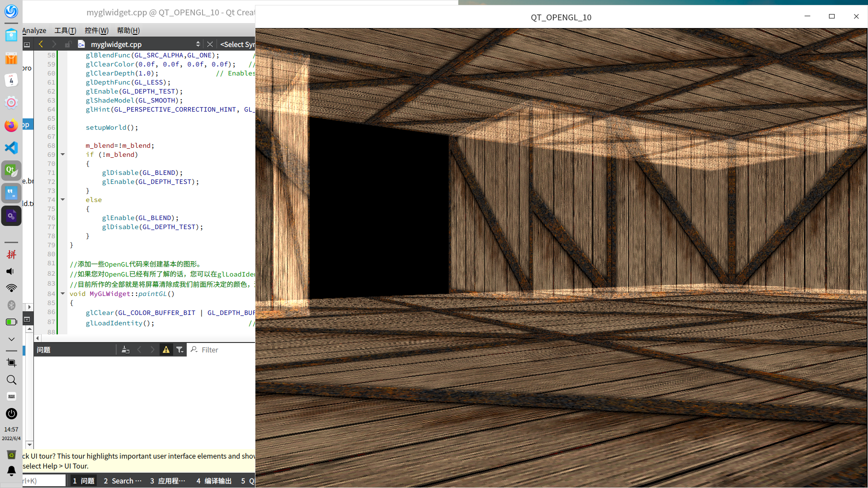Open the Search Results output pane
Image resolution: width=868 pixels, height=488 pixels.
pos(123,481)
